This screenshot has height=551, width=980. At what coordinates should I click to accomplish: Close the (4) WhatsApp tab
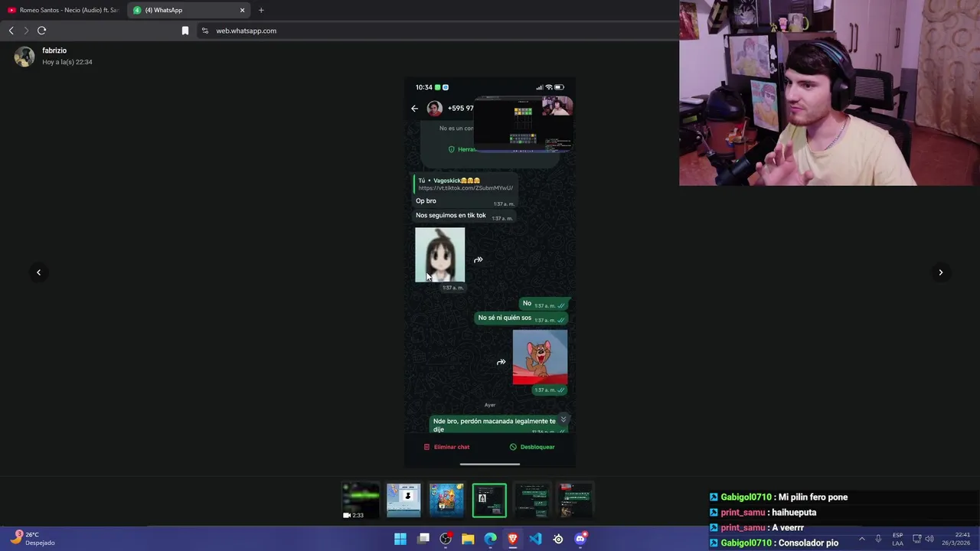point(243,10)
